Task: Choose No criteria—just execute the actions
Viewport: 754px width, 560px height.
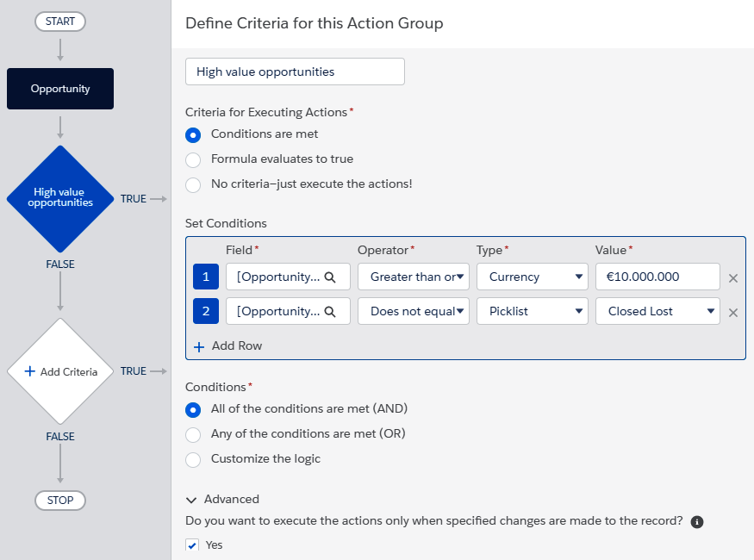Action: point(193,185)
